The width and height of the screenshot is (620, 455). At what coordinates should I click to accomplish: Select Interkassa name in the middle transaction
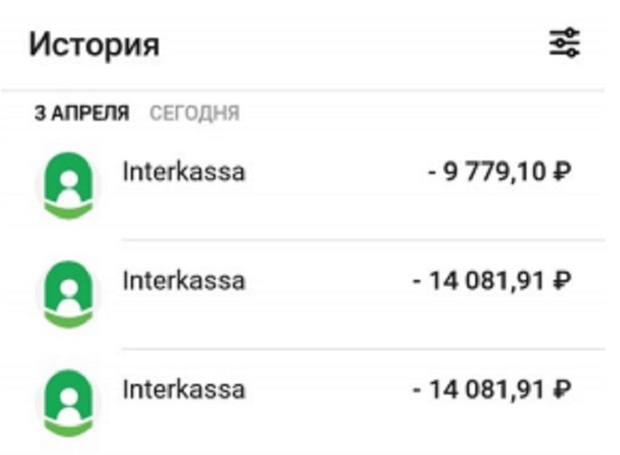click(184, 281)
